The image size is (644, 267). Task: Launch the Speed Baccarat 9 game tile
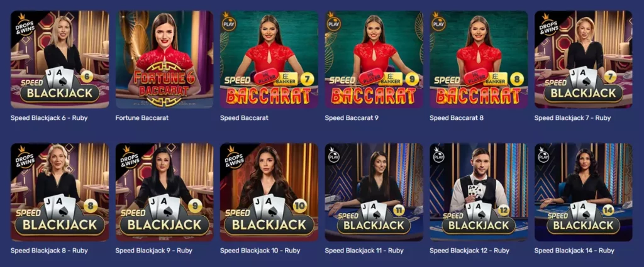pyautogui.click(x=374, y=60)
